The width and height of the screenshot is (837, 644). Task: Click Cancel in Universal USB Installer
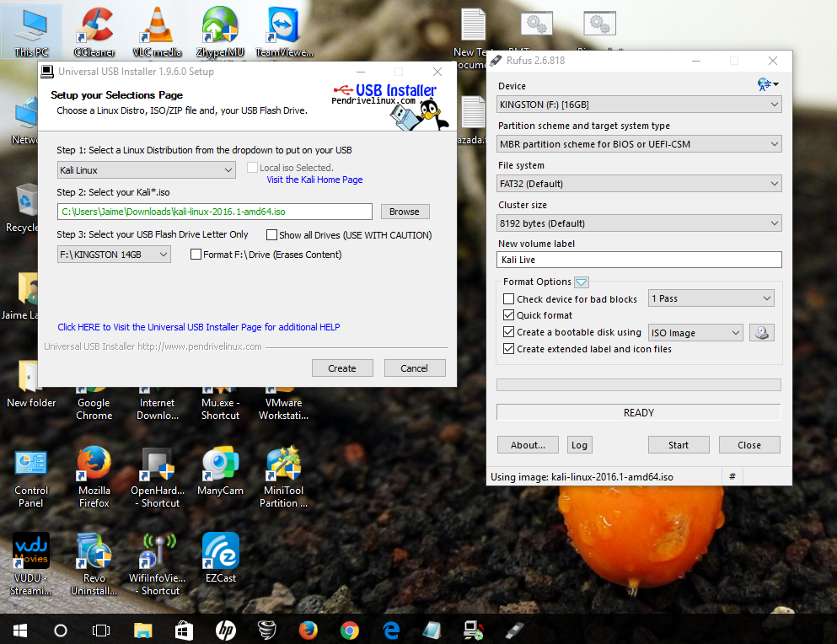pyautogui.click(x=414, y=368)
